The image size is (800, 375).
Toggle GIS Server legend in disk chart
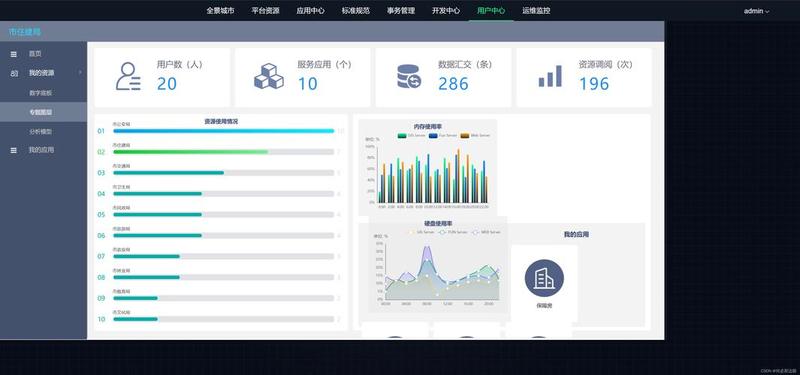click(x=421, y=232)
